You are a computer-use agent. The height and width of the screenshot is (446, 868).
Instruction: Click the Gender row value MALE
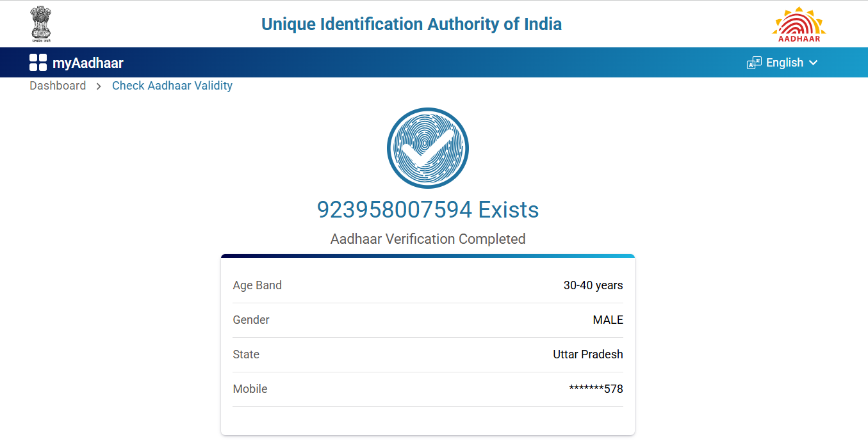(x=608, y=320)
